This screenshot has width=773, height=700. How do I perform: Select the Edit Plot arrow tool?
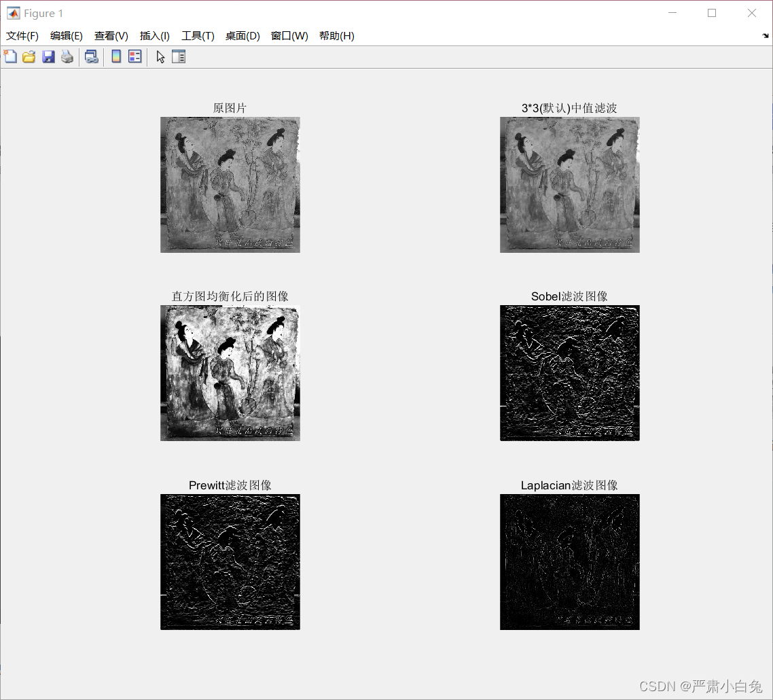pos(160,56)
